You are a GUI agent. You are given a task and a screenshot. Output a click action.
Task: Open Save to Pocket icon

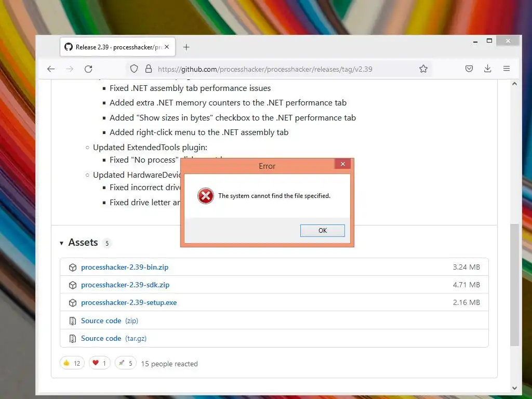click(x=469, y=69)
